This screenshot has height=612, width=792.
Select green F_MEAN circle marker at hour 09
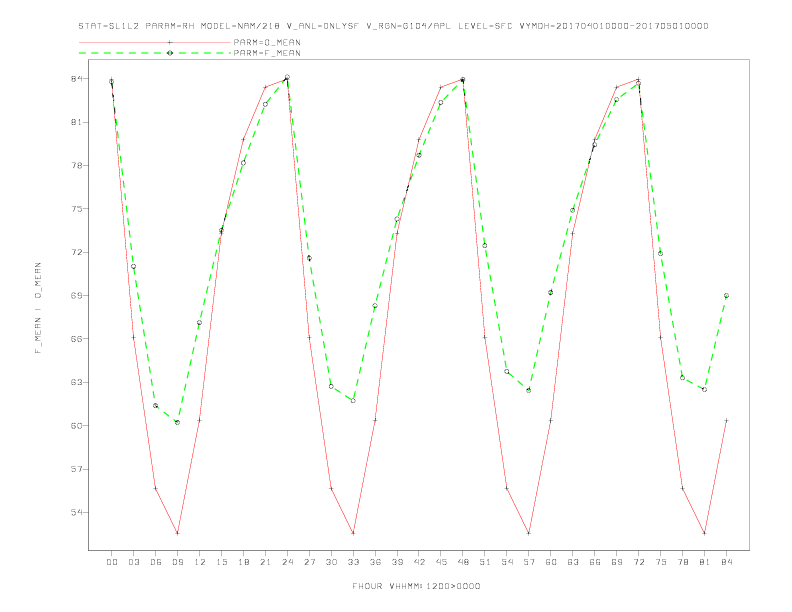(177, 422)
